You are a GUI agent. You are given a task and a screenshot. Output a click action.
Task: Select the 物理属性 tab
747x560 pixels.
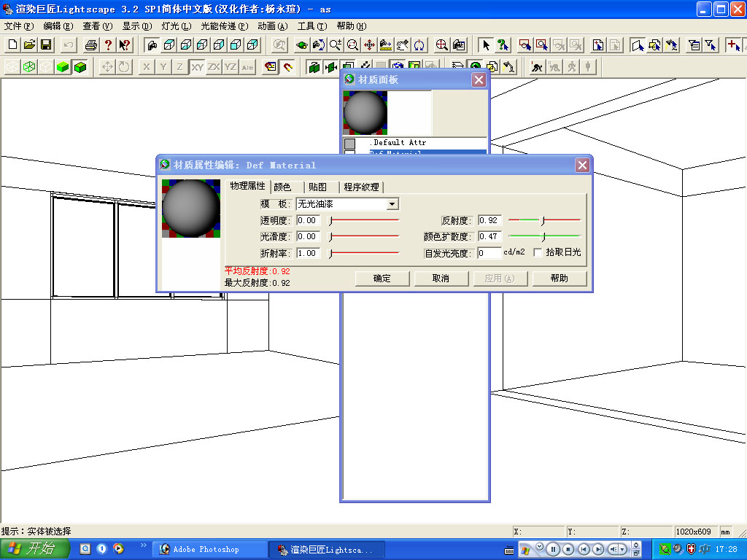click(248, 186)
